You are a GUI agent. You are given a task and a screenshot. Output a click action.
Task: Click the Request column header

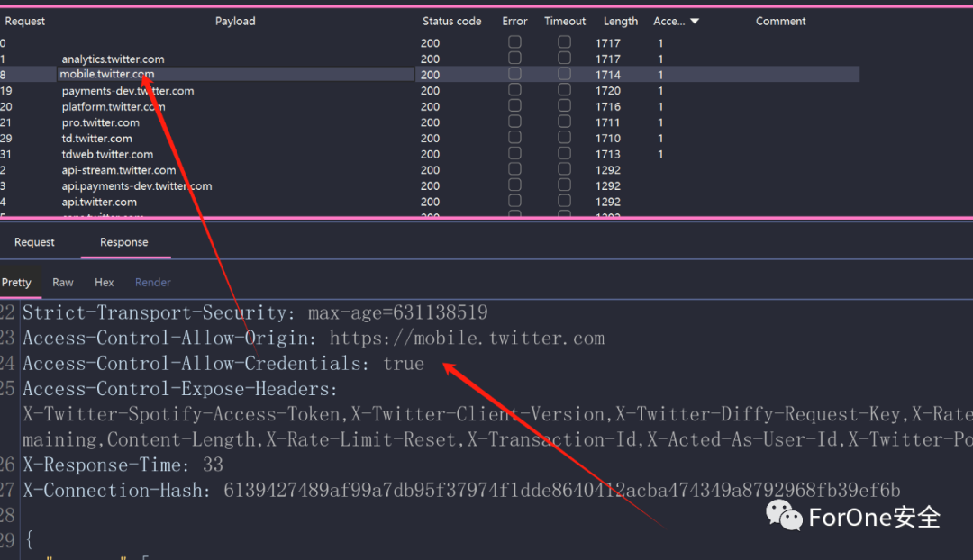pyautogui.click(x=25, y=21)
